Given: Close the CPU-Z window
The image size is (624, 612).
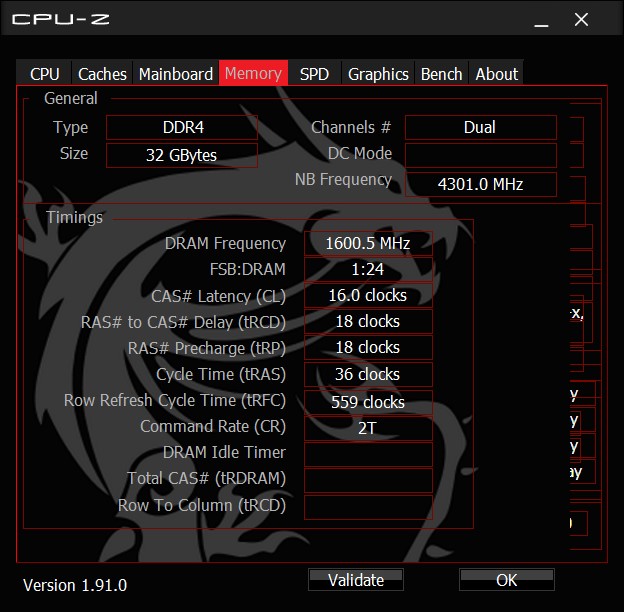Looking at the screenshot, I should (x=581, y=19).
